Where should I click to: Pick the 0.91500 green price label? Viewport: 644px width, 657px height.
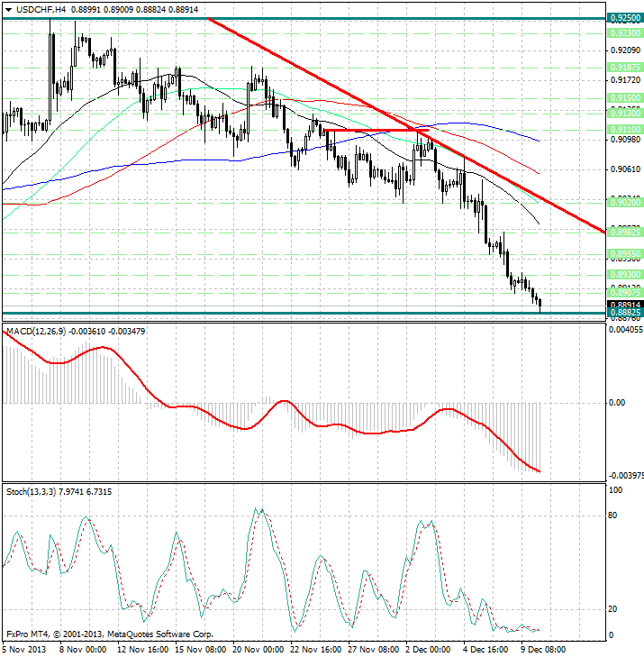624,97
